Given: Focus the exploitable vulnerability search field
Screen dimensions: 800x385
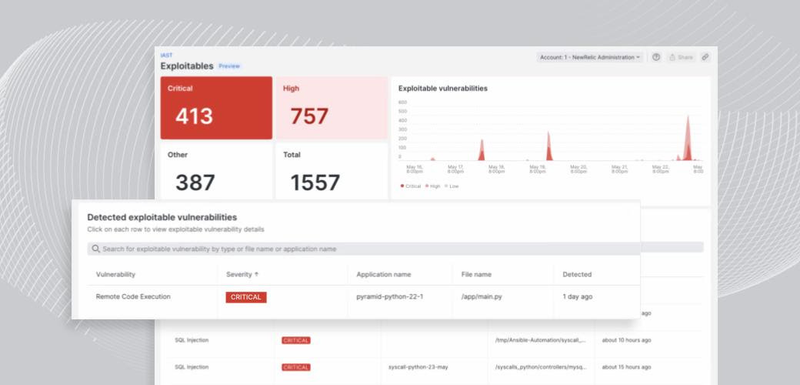Looking at the screenshot, I should click(x=395, y=249).
